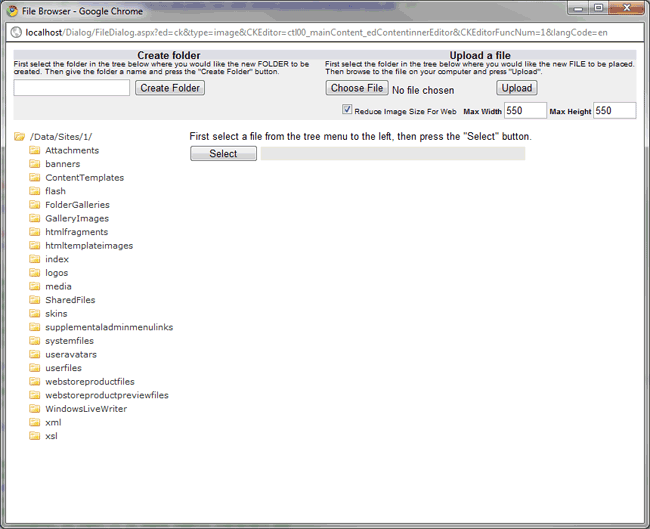Click the skins folder icon
The image size is (650, 529).
(x=34, y=314)
